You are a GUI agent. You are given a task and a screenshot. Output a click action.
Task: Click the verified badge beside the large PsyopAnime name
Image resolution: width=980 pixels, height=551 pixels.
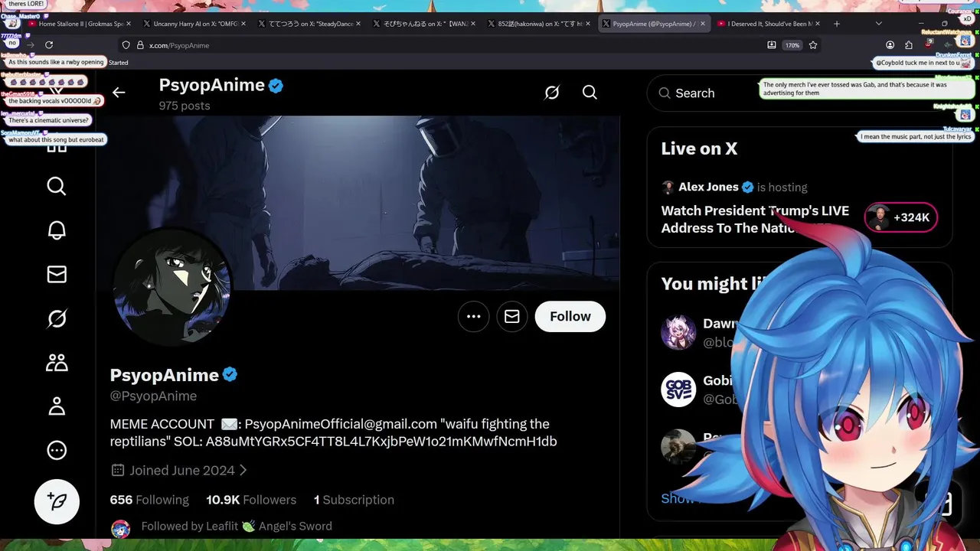click(230, 375)
